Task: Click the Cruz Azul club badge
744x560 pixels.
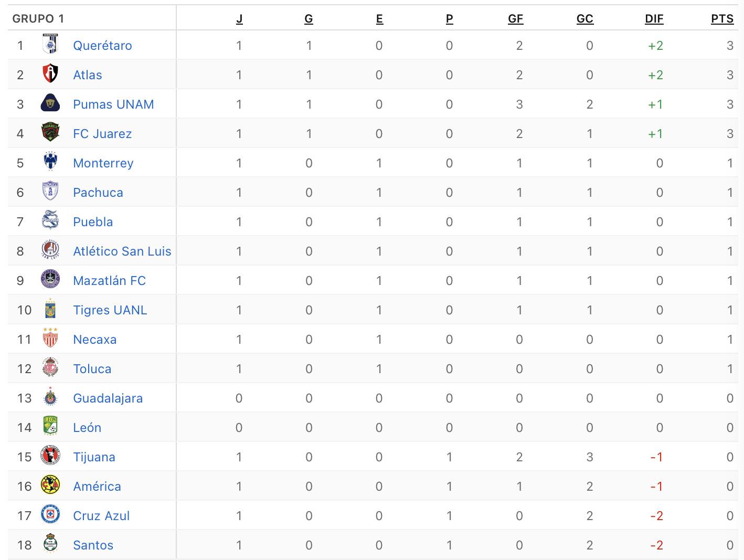Action: point(50,515)
